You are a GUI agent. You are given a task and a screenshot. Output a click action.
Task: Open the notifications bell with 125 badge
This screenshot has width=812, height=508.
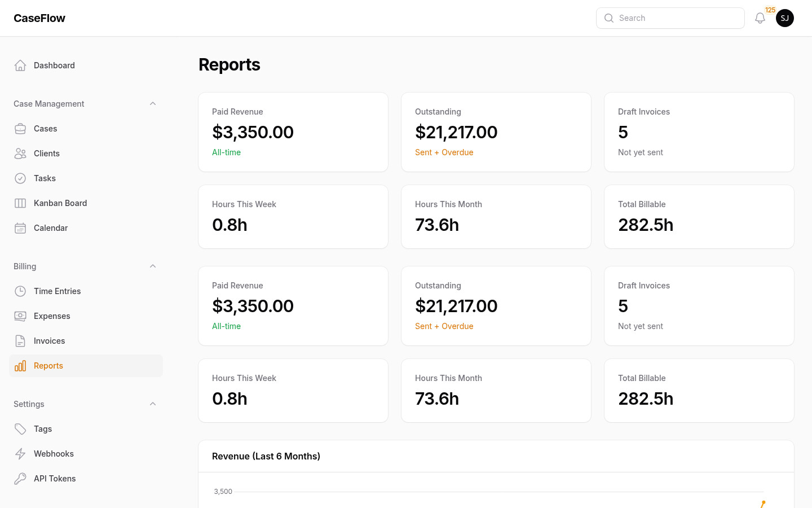(760, 17)
